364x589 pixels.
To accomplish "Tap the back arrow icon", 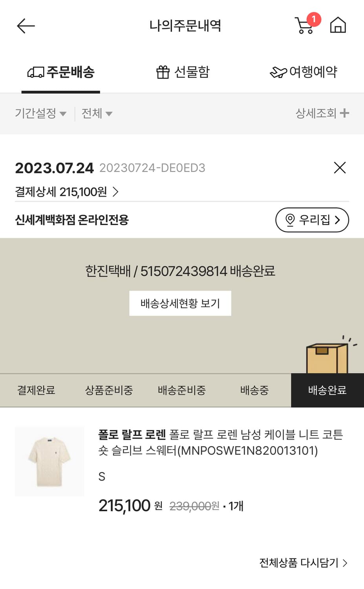I will coord(26,26).
